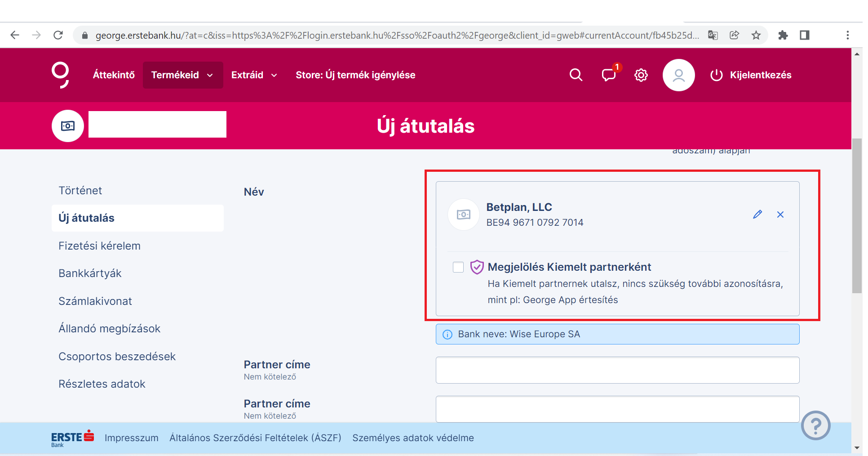Click the account money icon beside the title
Screen dimensions: 868x456
tap(68, 126)
